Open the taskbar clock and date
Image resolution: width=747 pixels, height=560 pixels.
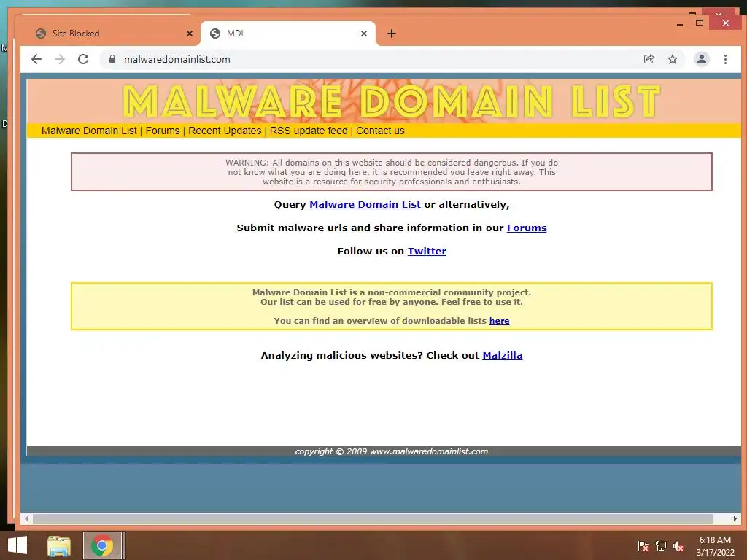715,546
